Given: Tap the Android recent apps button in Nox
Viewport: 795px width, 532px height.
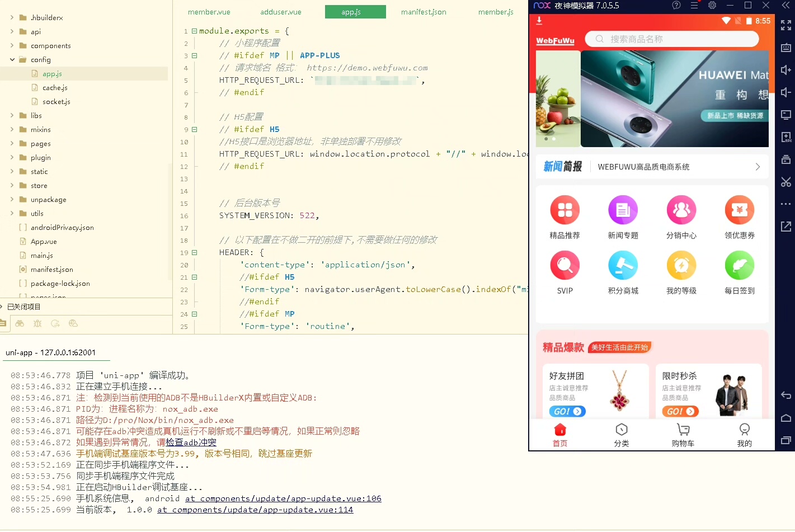Looking at the screenshot, I should [x=786, y=440].
